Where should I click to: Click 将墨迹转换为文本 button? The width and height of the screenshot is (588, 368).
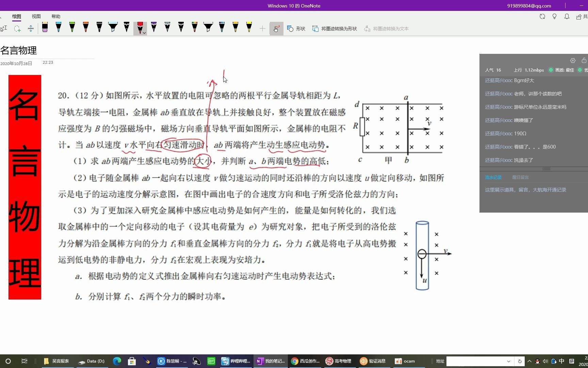point(386,29)
